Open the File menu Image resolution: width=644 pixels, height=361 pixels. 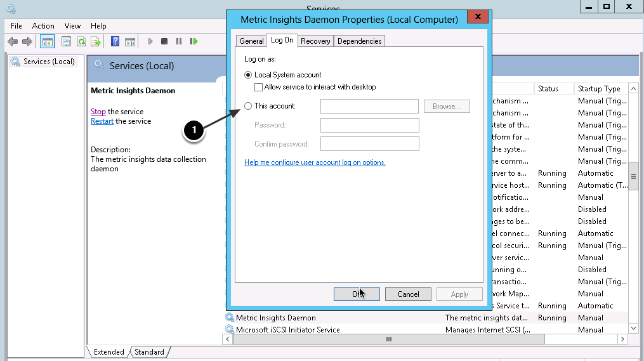pyautogui.click(x=16, y=26)
